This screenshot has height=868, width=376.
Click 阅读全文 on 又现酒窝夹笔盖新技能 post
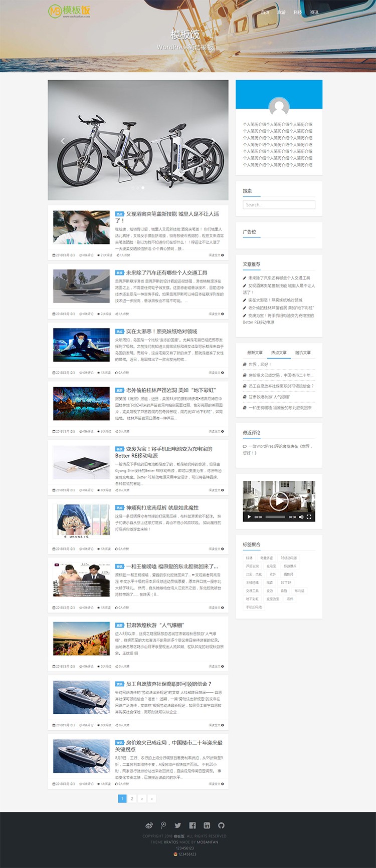pos(216,255)
